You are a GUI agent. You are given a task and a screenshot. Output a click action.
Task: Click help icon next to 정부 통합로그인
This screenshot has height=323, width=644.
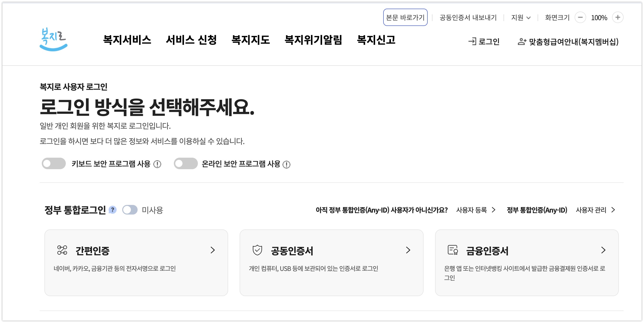(113, 210)
